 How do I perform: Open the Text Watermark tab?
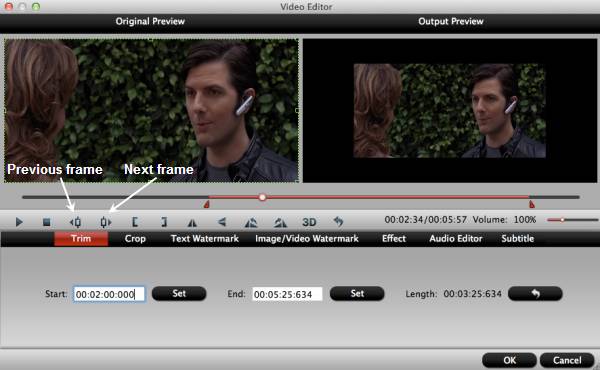tap(205, 239)
